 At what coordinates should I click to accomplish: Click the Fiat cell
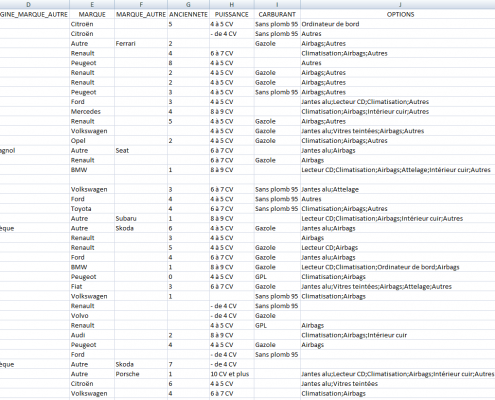click(x=92, y=287)
